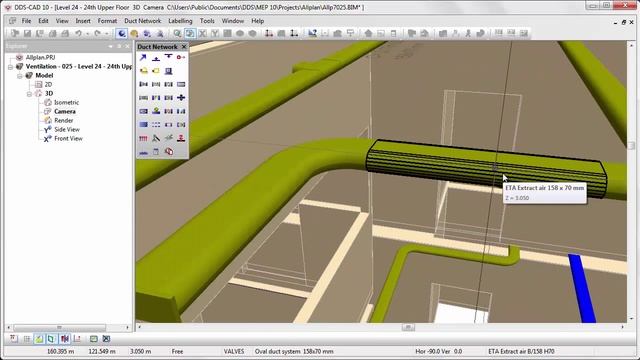
Task: Open the Window menu
Action: [x=233, y=21]
